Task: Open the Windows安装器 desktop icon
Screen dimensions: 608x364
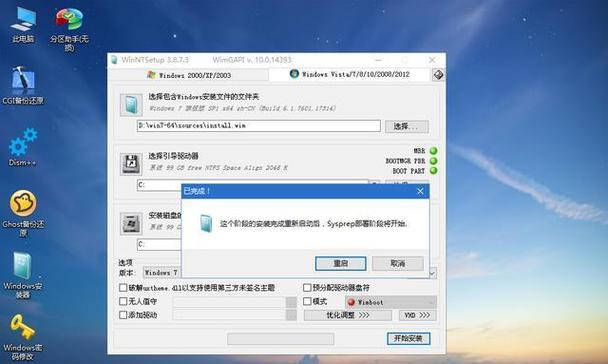Action: (23, 274)
